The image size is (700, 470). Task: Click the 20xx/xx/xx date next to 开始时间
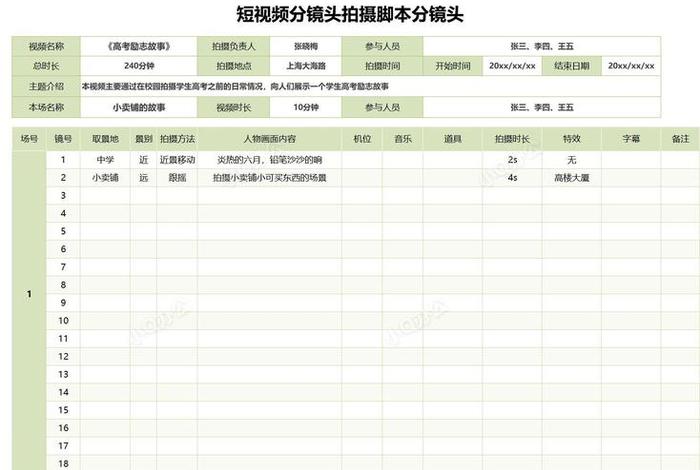[512, 66]
